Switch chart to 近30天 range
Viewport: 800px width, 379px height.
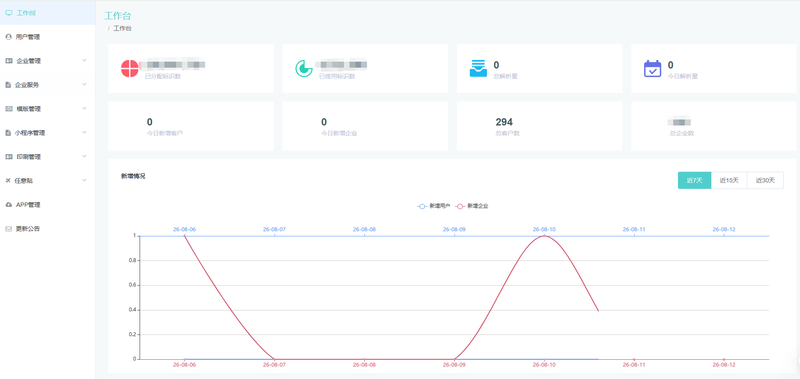click(765, 180)
